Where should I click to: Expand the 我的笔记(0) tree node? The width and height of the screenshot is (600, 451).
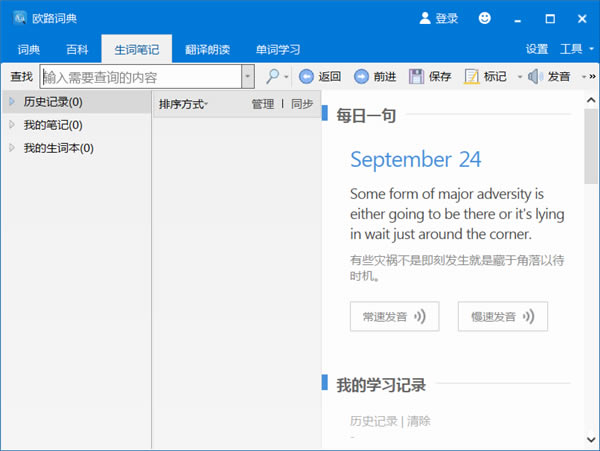12,125
